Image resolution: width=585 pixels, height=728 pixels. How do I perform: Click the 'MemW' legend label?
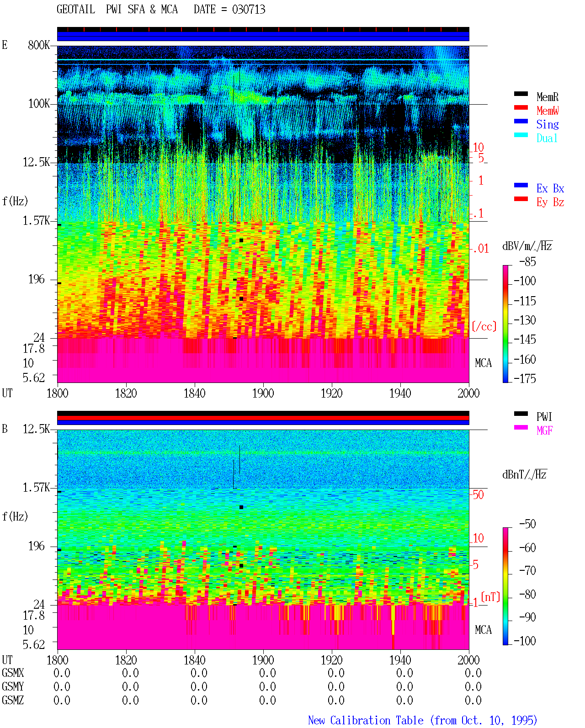coord(548,111)
